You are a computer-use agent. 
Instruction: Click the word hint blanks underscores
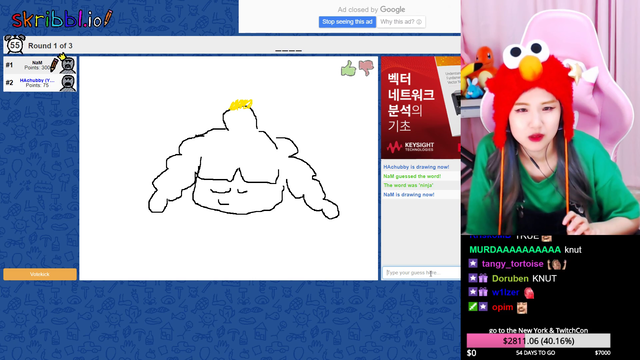pyautogui.click(x=289, y=51)
